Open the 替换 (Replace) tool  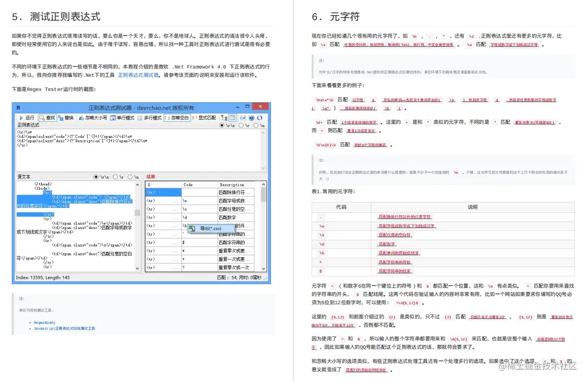pos(64,119)
